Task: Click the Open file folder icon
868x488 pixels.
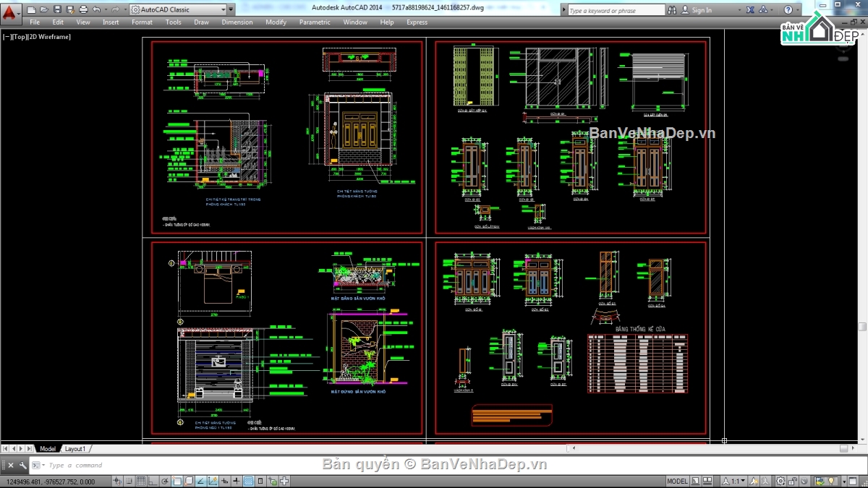Action: point(44,10)
